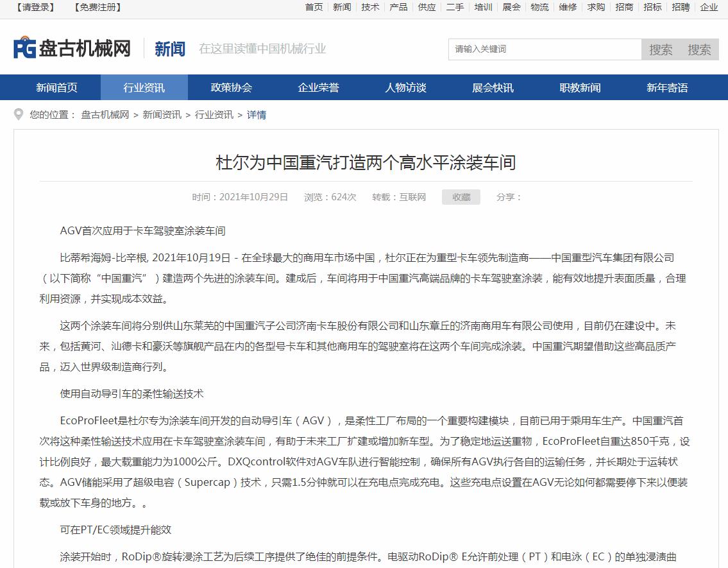
Task: Open 技术 in top navigation
Action: tap(371, 8)
